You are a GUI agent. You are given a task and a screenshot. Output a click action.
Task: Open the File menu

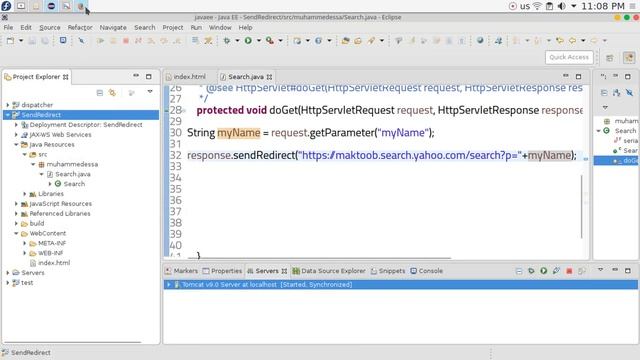(x=8, y=27)
